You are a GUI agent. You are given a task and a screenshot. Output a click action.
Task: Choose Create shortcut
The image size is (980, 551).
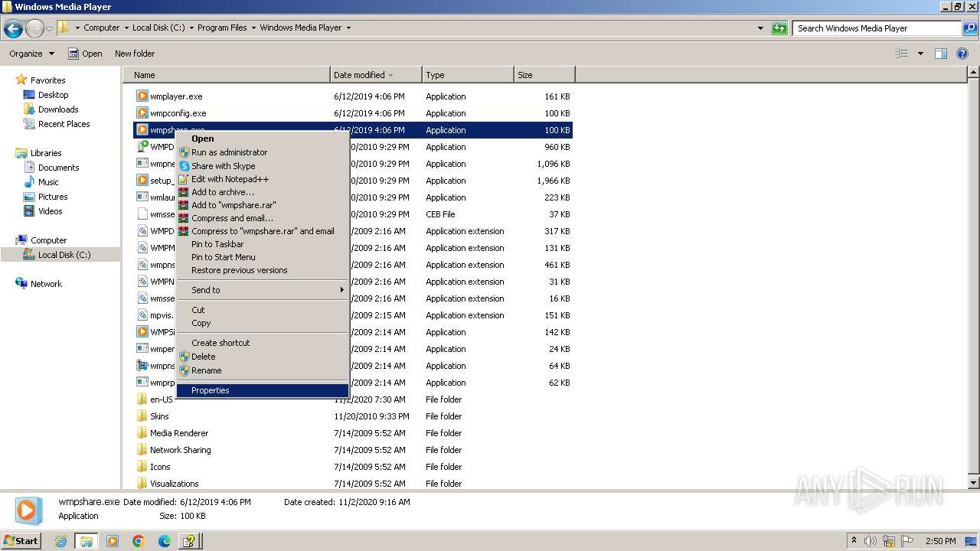point(263,343)
